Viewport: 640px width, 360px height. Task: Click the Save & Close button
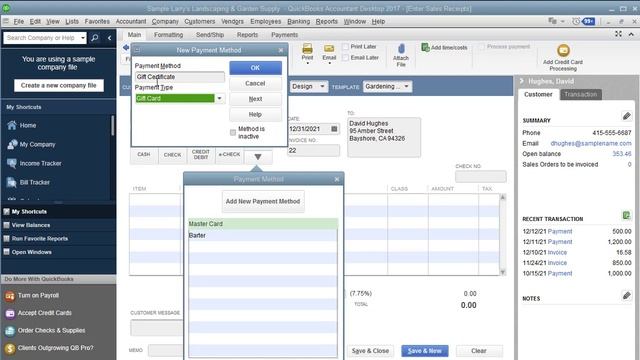(x=370, y=351)
